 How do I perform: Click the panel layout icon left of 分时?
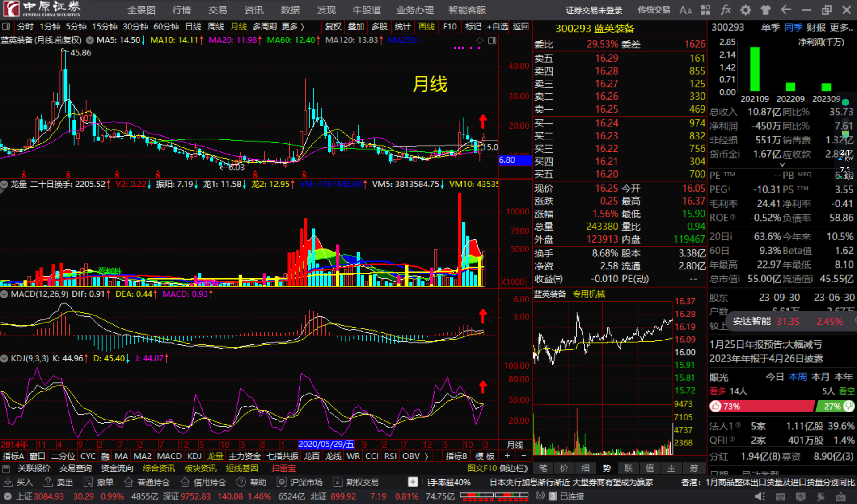pyautogui.click(x=6, y=27)
